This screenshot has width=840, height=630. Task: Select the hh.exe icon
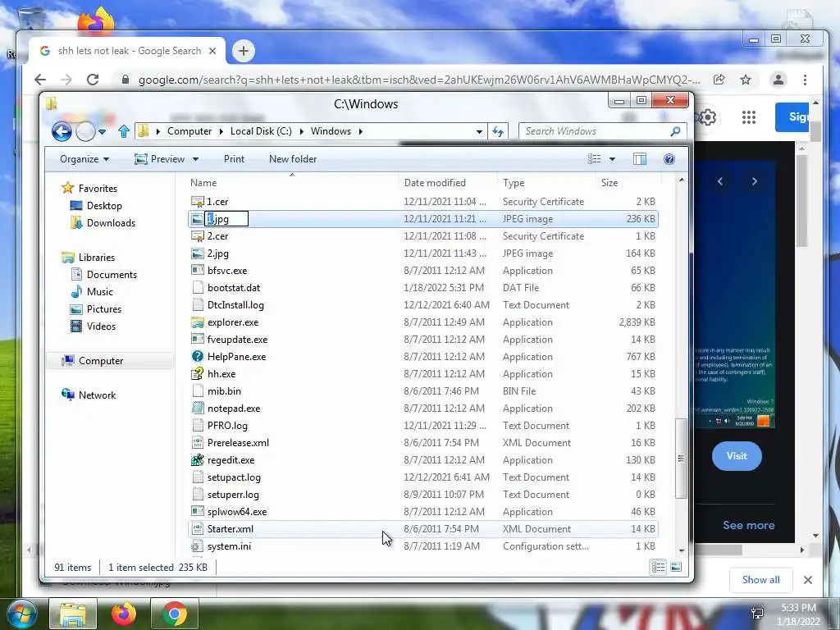pyautogui.click(x=198, y=373)
